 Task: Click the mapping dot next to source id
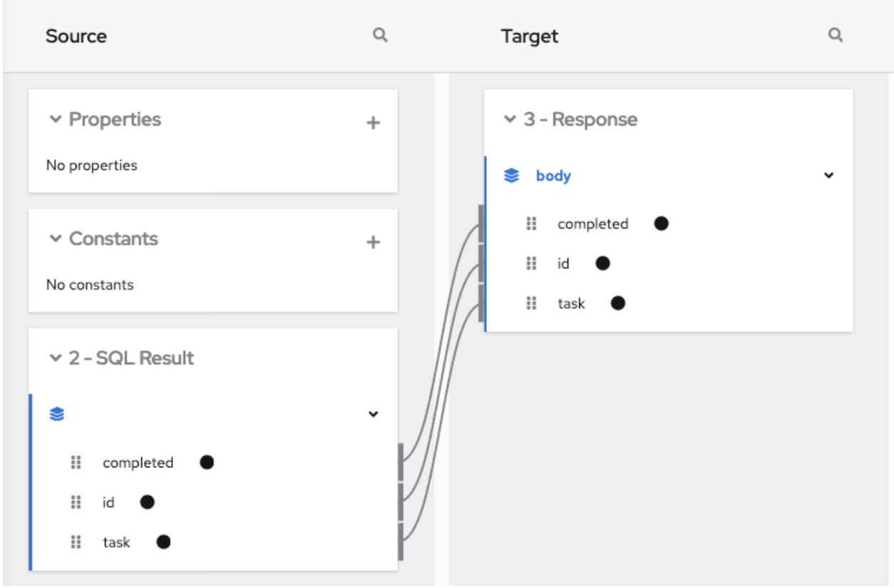click(147, 502)
